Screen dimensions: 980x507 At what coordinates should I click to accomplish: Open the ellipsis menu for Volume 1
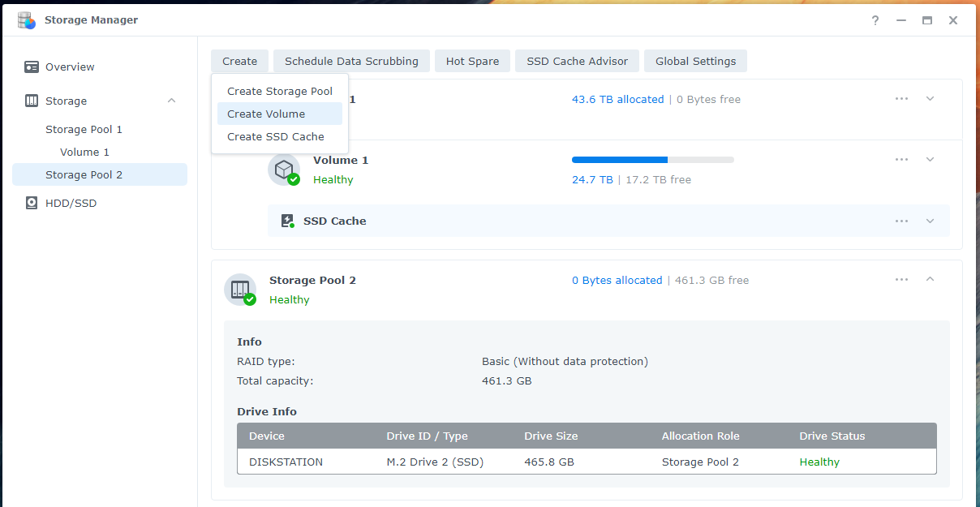click(901, 159)
